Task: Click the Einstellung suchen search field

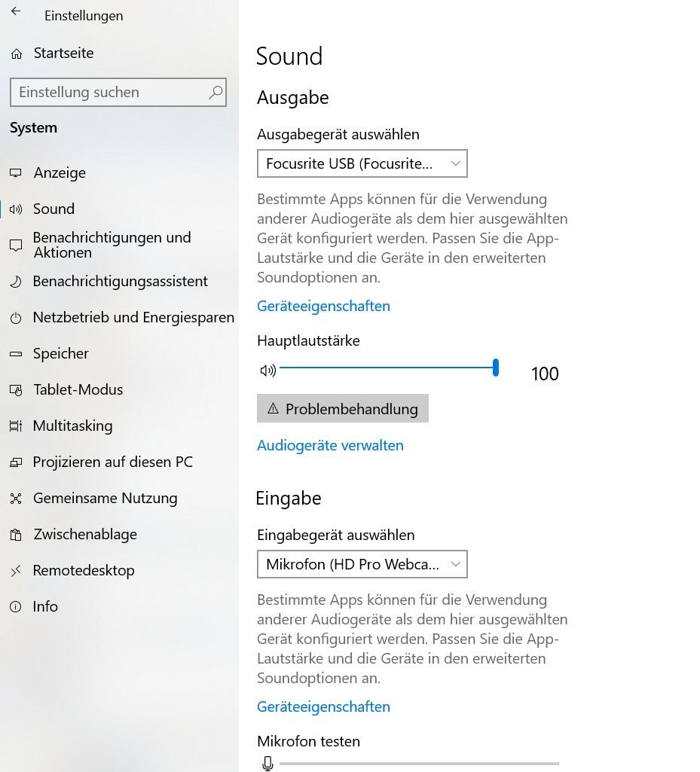Action: click(109, 93)
